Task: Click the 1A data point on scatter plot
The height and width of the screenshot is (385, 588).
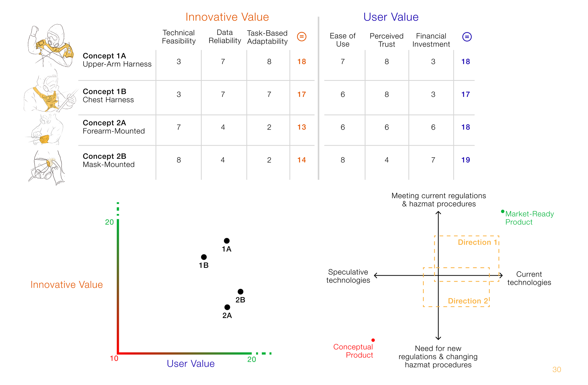Action: [227, 241]
